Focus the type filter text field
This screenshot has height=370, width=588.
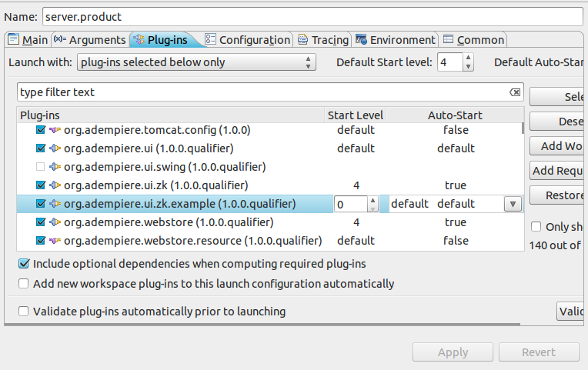tap(270, 92)
